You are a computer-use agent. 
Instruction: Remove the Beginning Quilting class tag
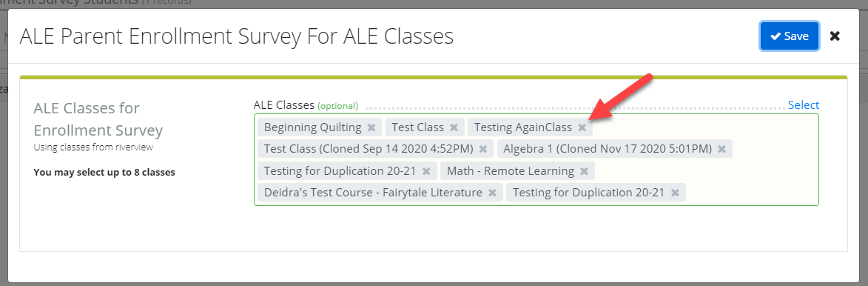[x=371, y=127]
